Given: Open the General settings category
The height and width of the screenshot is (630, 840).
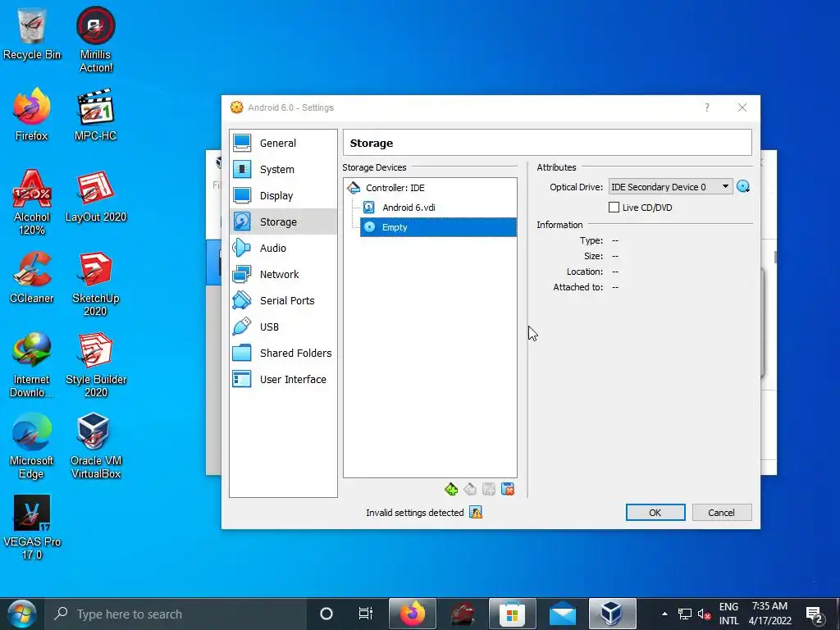Looking at the screenshot, I should 283,143.
